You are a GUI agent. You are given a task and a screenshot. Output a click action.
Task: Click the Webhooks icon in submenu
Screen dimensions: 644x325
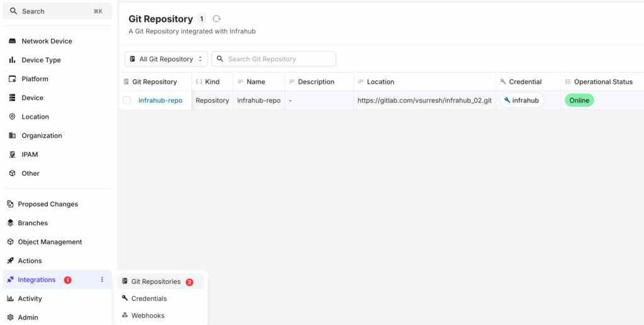125,316
